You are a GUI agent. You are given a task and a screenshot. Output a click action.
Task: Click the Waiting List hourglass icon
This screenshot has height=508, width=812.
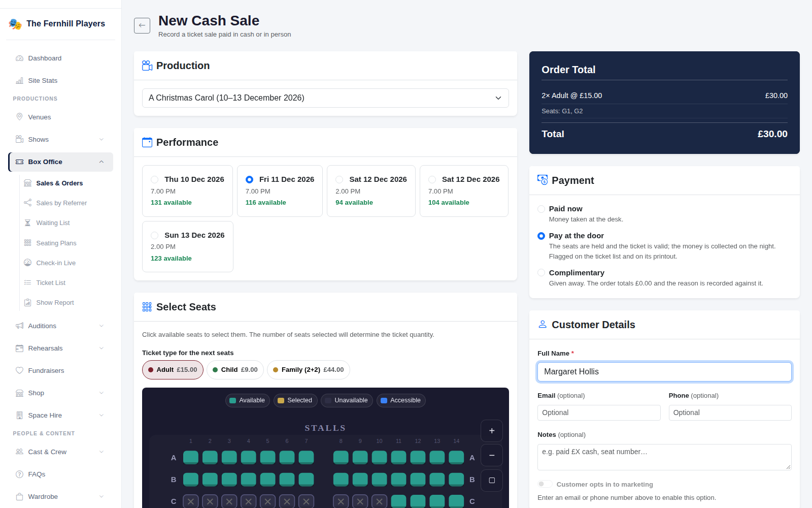[x=28, y=223]
